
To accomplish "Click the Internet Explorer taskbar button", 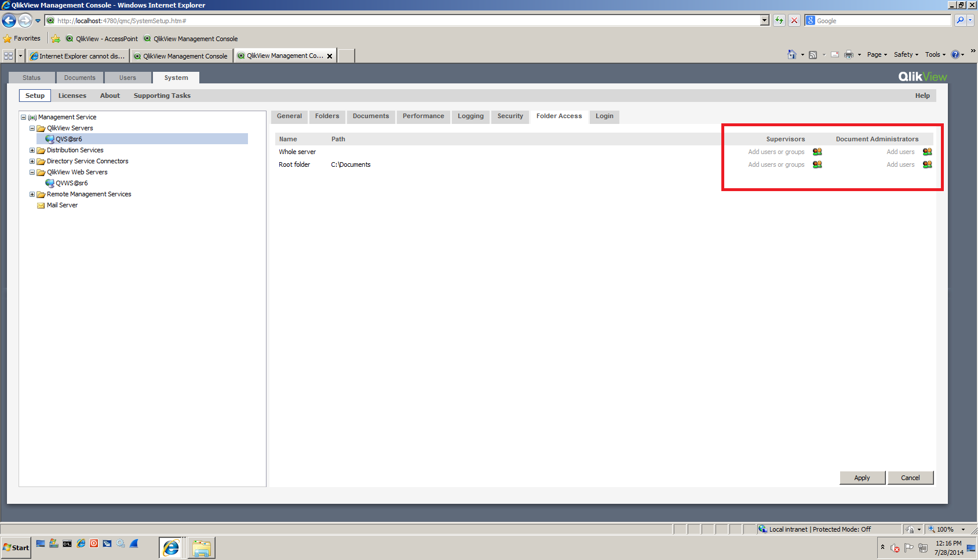I will 171,547.
